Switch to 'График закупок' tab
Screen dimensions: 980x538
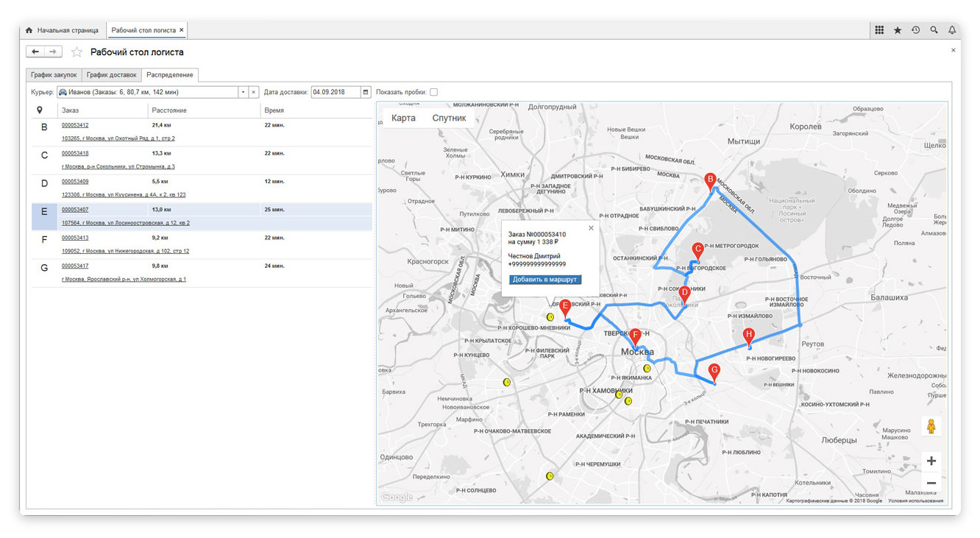pyautogui.click(x=54, y=75)
